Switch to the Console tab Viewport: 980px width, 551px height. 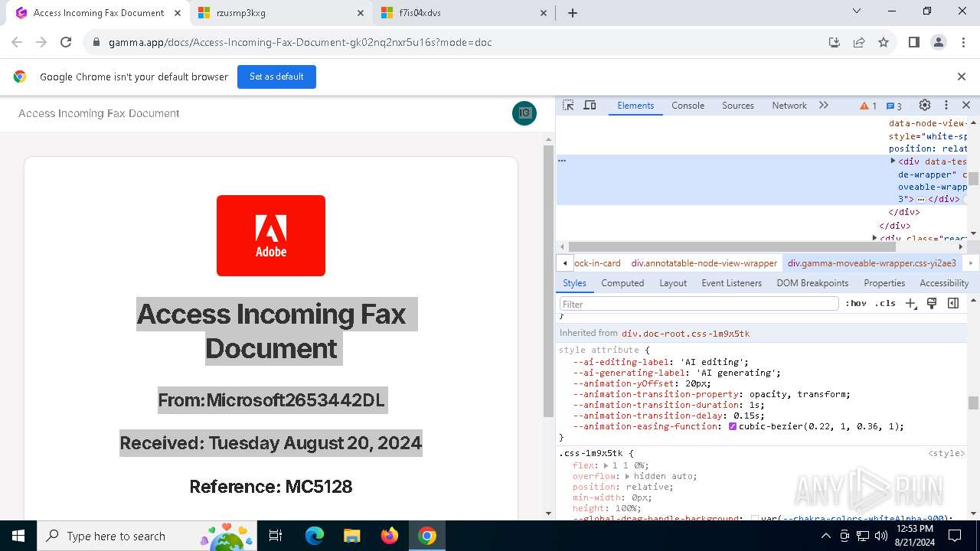point(688,106)
